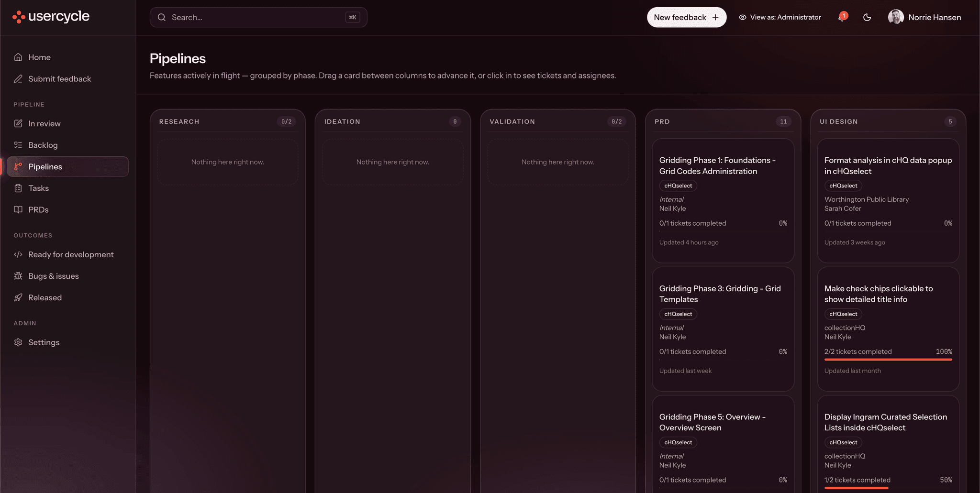Open Ready for development
The height and width of the screenshot is (493, 980).
click(x=68, y=255)
